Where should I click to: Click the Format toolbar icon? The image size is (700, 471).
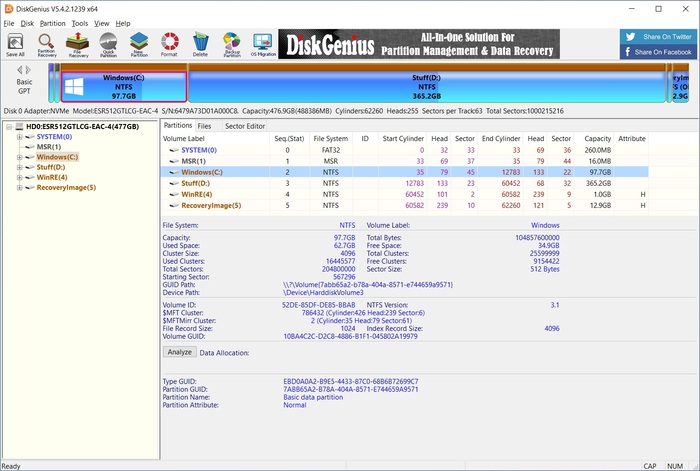[169, 45]
